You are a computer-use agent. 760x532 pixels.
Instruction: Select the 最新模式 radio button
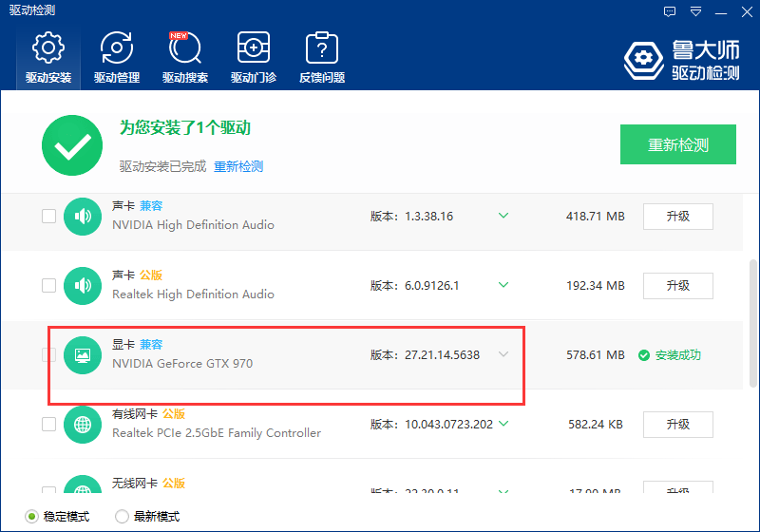pos(122,517)
